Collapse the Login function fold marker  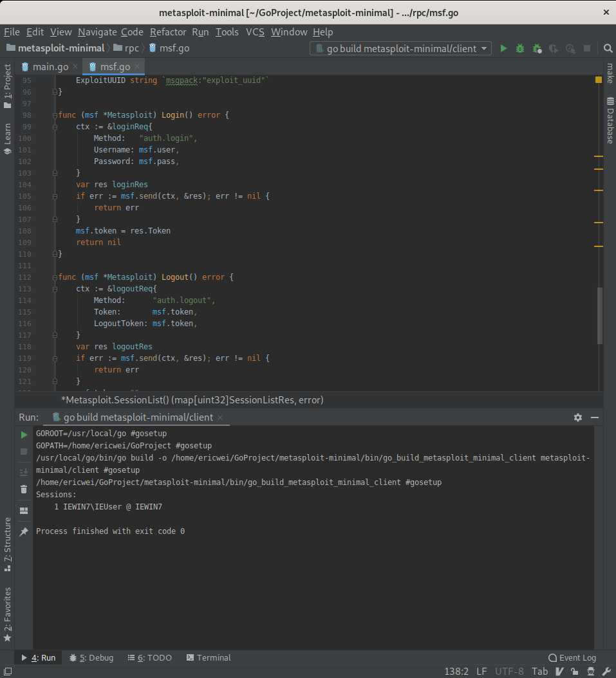pyautogui.click(x=55, y=115)
